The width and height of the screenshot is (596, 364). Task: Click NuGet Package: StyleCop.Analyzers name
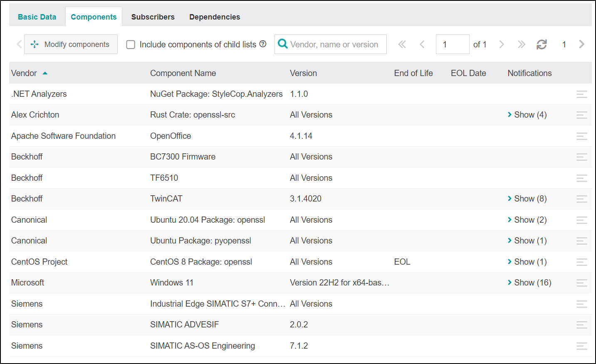point(216,94)
